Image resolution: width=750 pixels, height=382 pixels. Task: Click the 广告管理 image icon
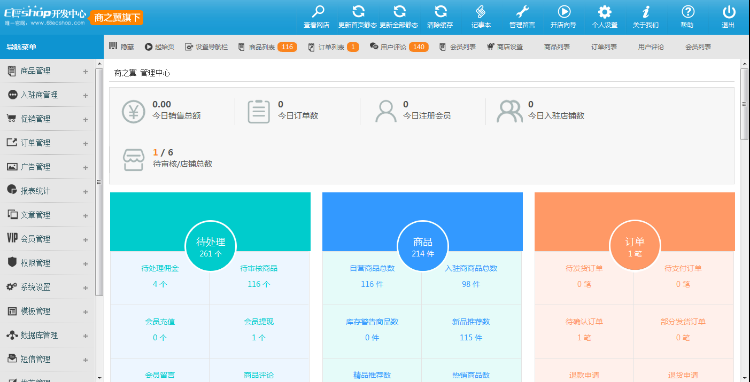point(12,167)
